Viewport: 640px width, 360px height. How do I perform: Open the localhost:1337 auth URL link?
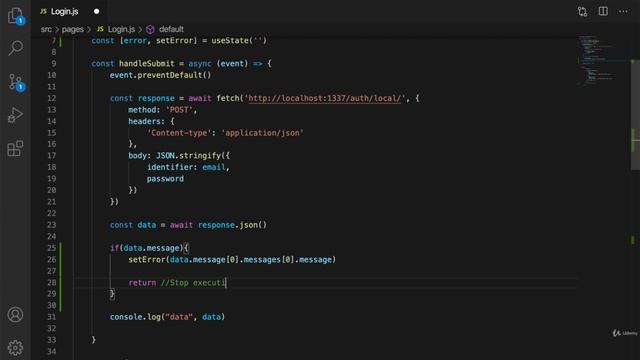pyautogui.click(x=324, y=98)
